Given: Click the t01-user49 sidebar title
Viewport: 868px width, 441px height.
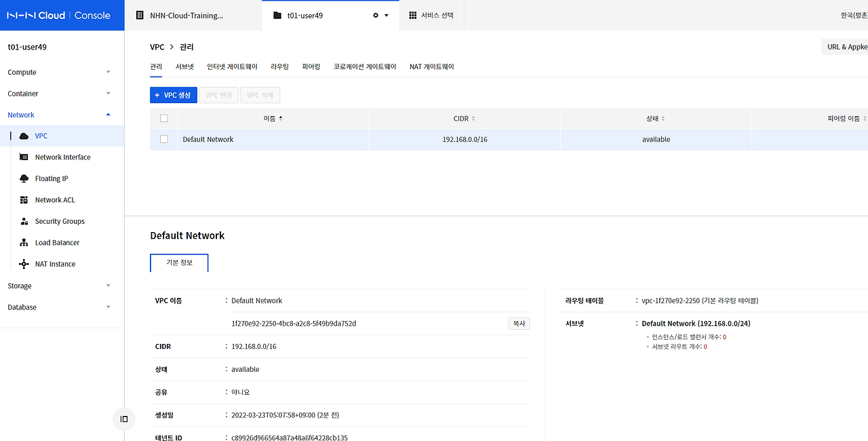Looking at the screenshot, I should coord(27,47).
